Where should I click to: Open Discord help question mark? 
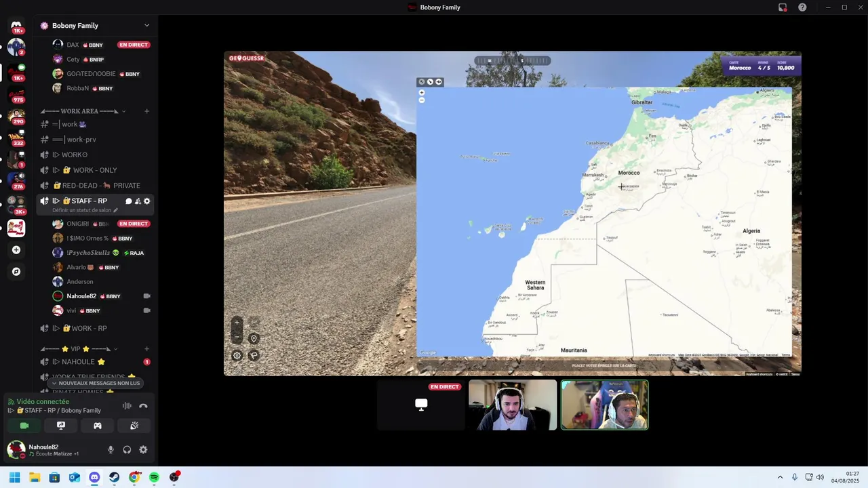[802, 7]
